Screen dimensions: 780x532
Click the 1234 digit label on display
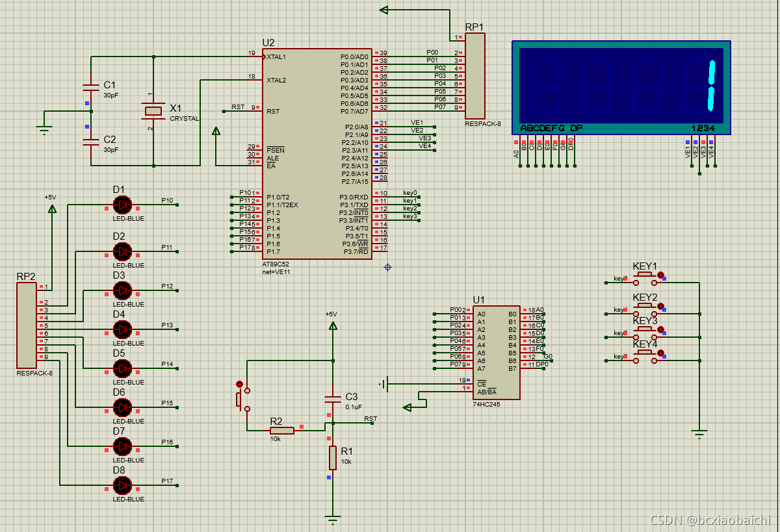703,128
